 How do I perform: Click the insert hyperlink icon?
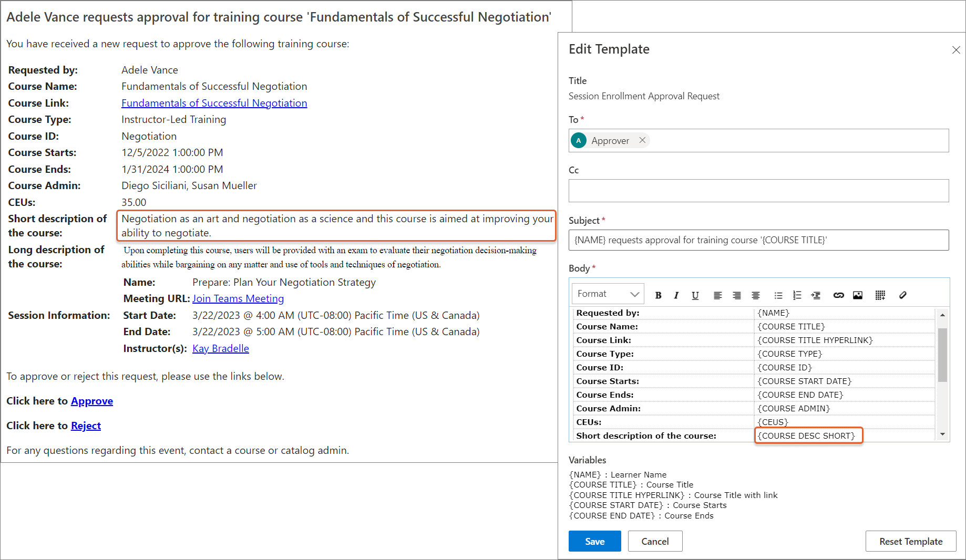click(838, 295)
